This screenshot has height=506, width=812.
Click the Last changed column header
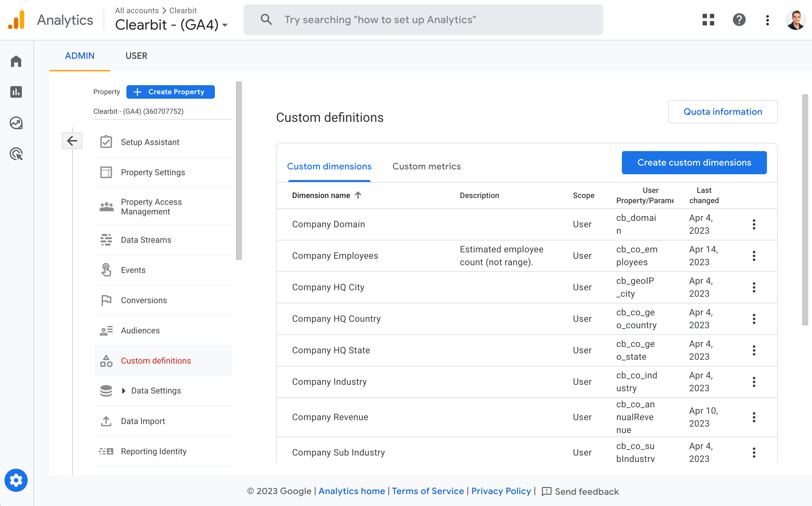point(704,195)
